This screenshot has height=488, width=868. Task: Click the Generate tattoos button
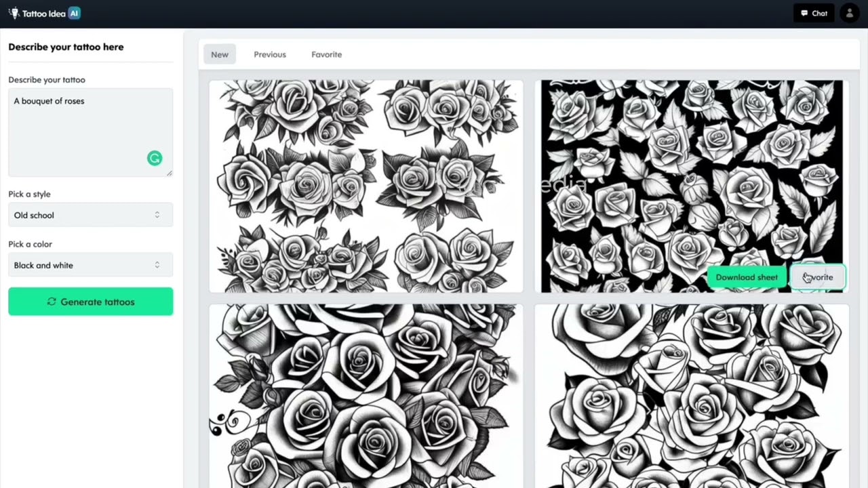click(90, 302)
